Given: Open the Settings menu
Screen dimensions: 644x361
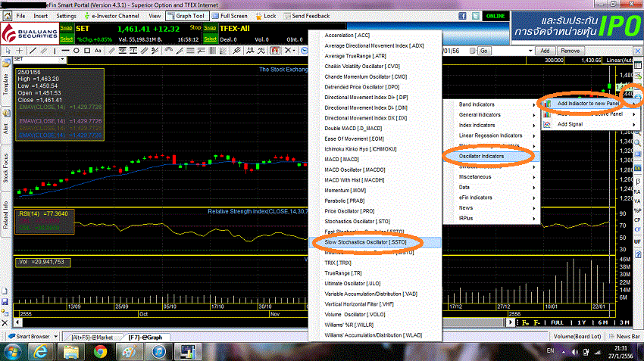Looking at the screenshot, I should pyautogui.click(x=66, y=16).
